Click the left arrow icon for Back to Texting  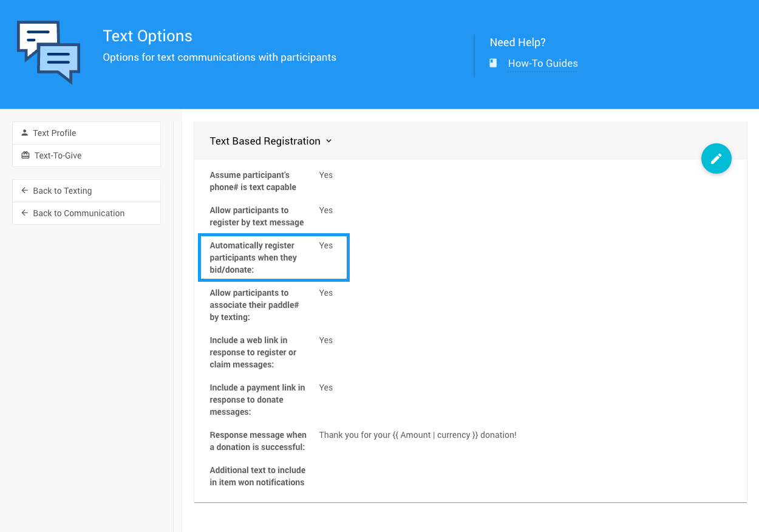coord(24,191)
